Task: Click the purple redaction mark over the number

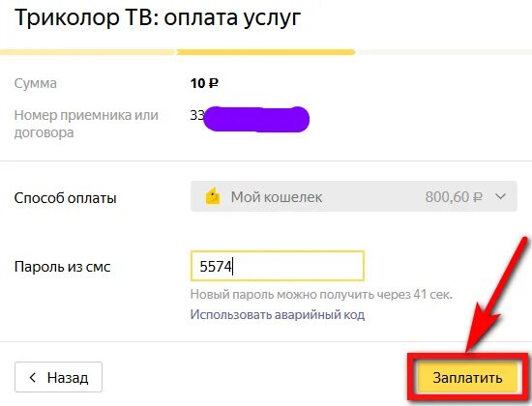Action: pos(256,119)
